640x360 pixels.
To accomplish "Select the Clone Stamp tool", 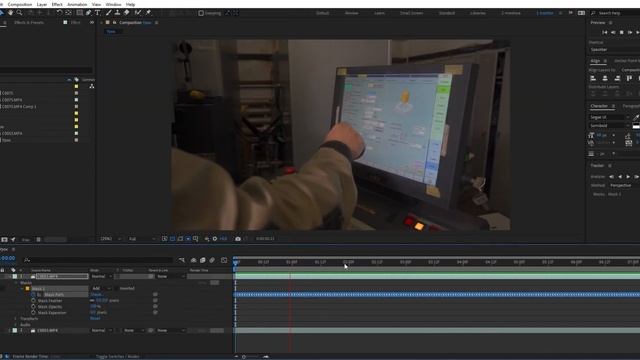I will (118, 13).
